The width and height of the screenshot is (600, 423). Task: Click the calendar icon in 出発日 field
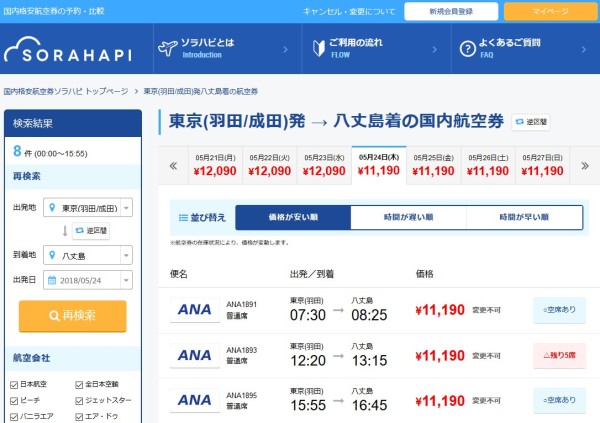point(52,280)
